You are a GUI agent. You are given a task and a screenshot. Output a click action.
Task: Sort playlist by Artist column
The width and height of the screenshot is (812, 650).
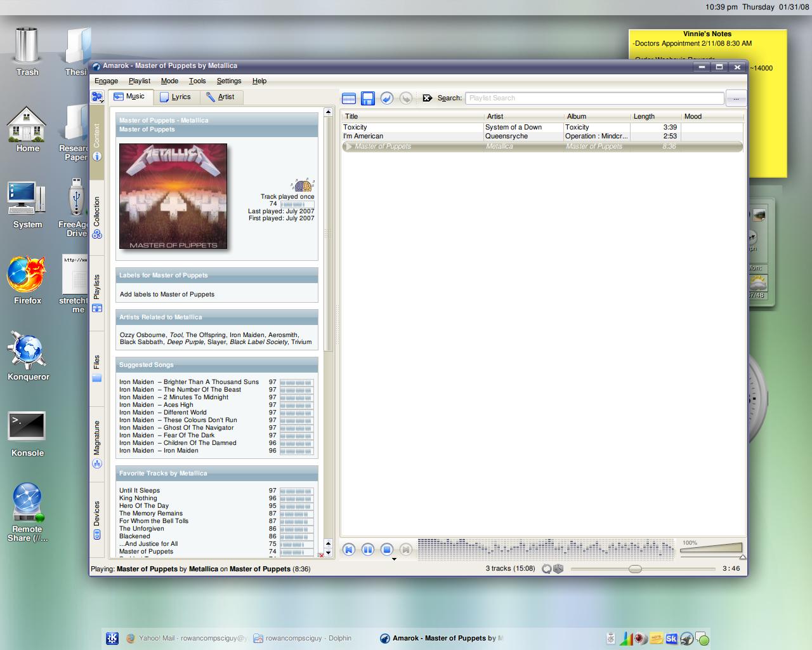[x=523, y=116]
